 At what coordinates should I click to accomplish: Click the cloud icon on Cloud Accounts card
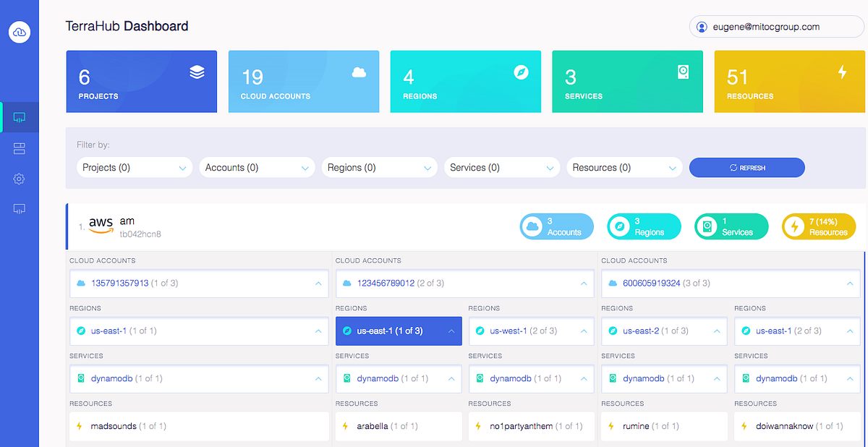[359, 72]
